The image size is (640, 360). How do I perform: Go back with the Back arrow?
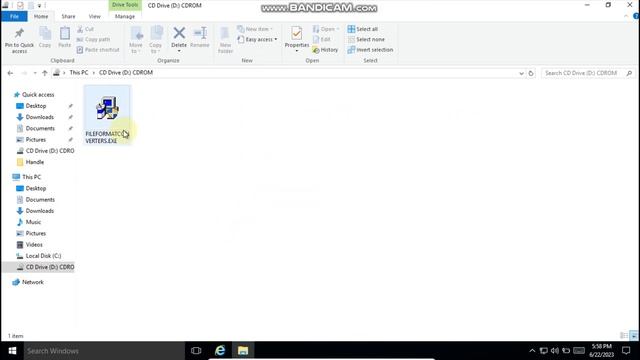pyautogui.click(x=10, y=73)
